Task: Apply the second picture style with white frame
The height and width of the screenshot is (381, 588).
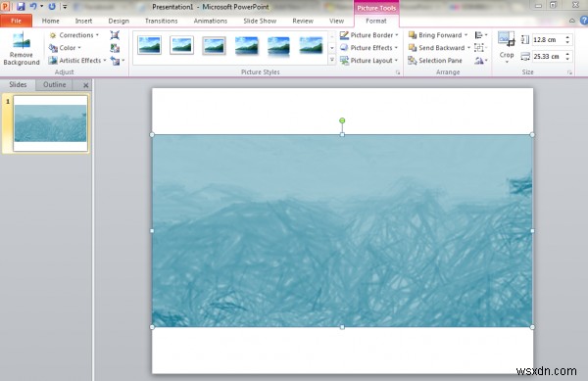Action: 181,45
